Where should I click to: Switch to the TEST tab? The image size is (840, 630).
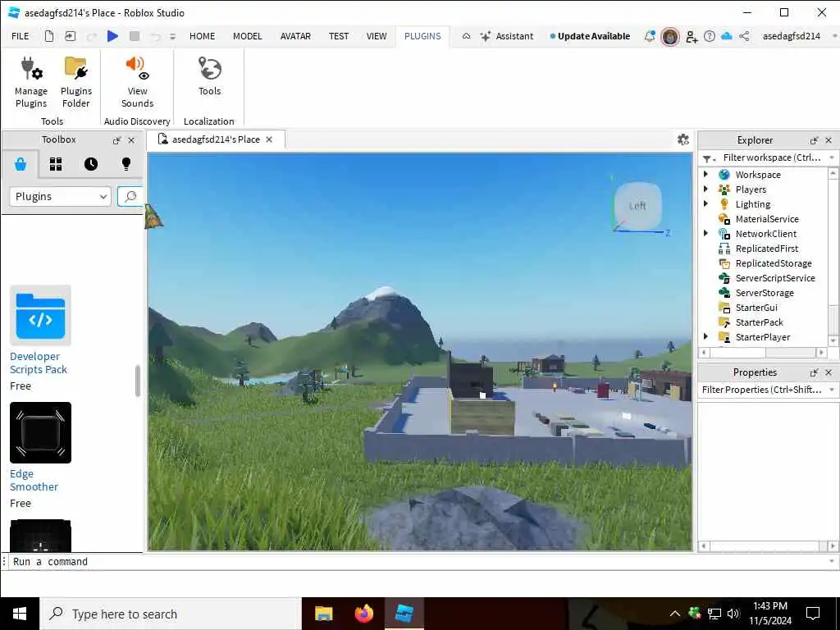(x=339, y=36)
